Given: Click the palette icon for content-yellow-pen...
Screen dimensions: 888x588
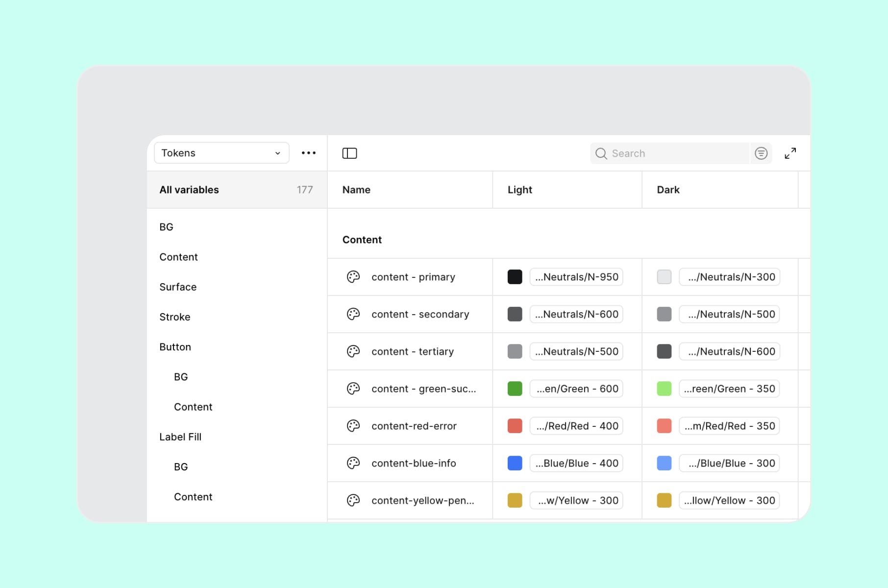Looking at the screenshot, I should (x=353, y=500).
